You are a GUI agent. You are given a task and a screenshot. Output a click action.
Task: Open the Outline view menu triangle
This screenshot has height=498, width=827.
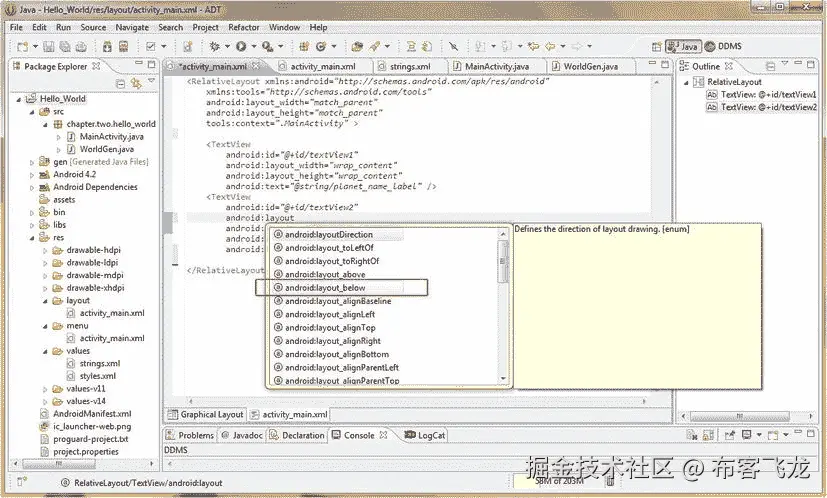[x=785, y=64]
